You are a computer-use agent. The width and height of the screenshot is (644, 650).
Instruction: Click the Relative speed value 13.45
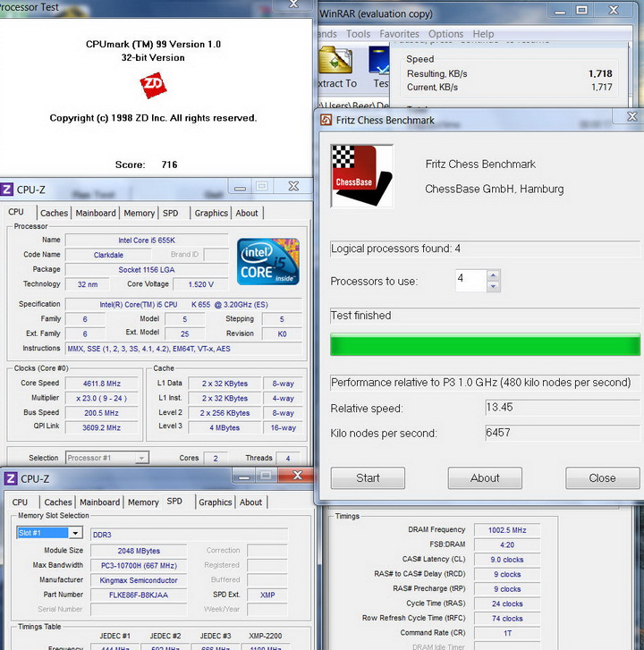[563, 408]
